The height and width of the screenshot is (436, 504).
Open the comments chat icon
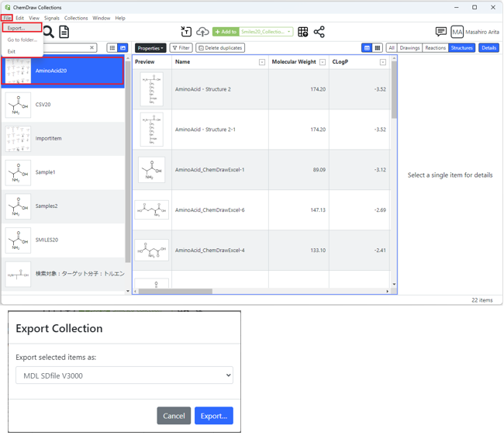pyautogui.click(x=440, y=32)
